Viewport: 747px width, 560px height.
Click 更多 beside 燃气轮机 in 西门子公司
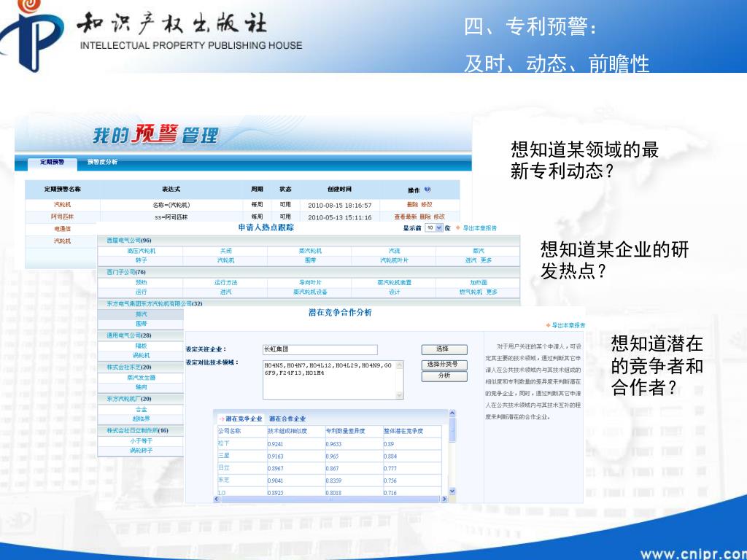point(492,292)
